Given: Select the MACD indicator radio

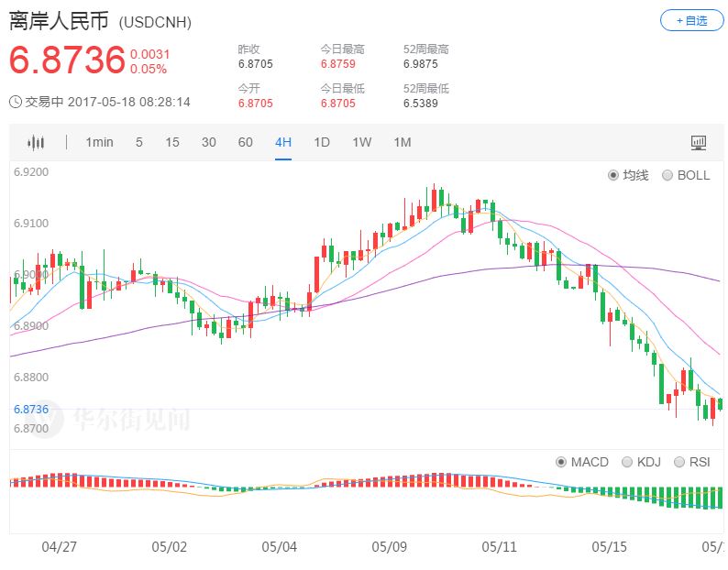Looking at the screenshot, I should (x=561, y=462).
